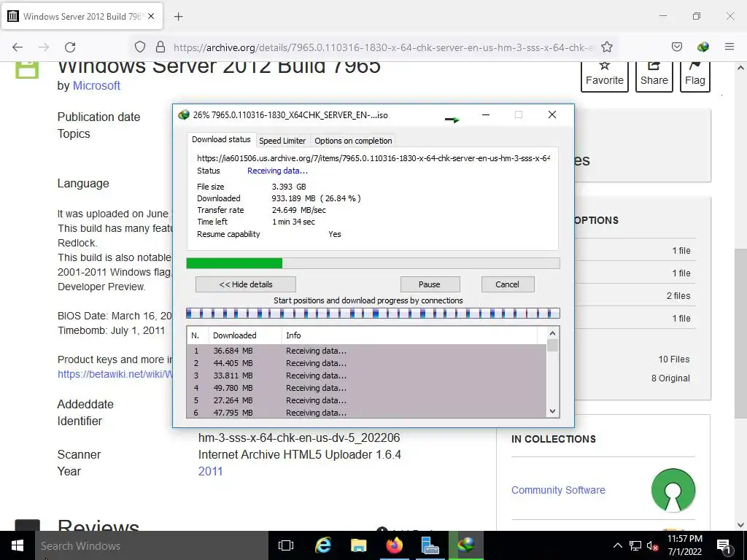Select connection row 5 with 27.264 MB
The width and height of the screenshot is (747, 560).
click(366, 400)
